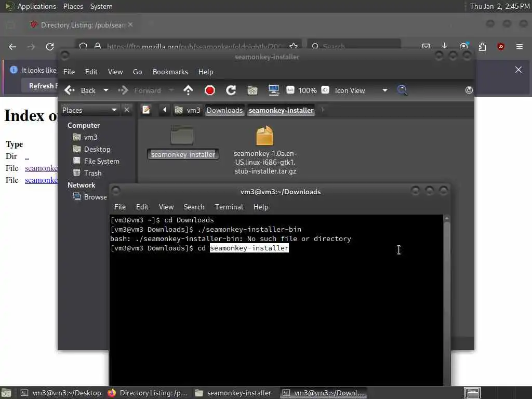Image resolution: width=532 pixels, height=399 pixels.
Task: Click Firefox back arrow button
Action: [12, 47]
